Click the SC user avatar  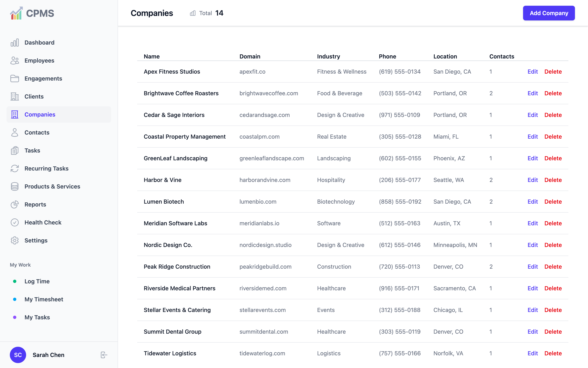pos(18,355)
